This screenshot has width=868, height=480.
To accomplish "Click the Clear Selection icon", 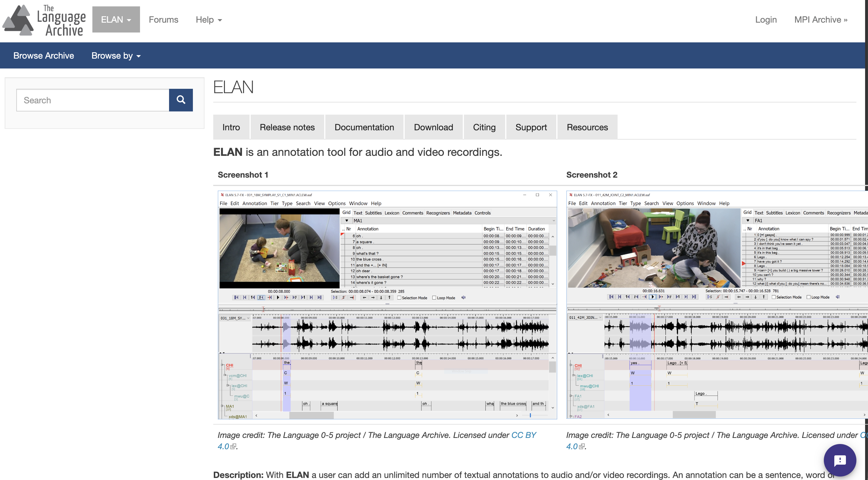I will pos(344,297).
